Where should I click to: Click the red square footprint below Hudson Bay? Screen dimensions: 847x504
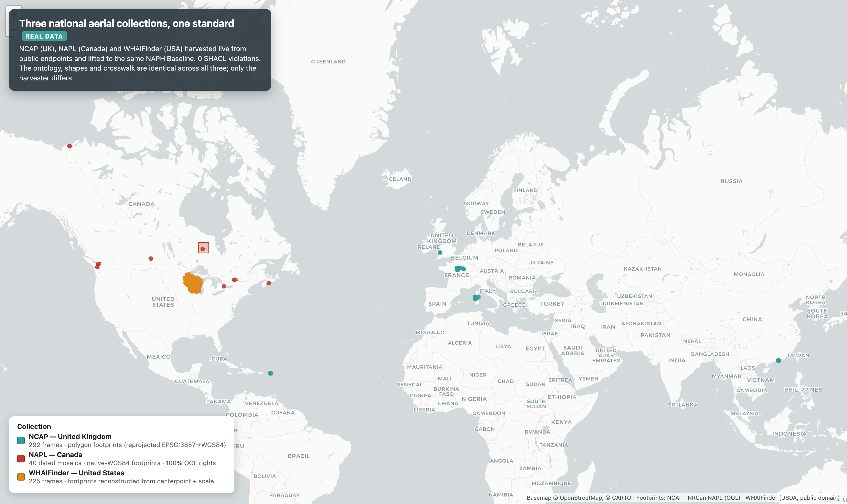(203, 247)
